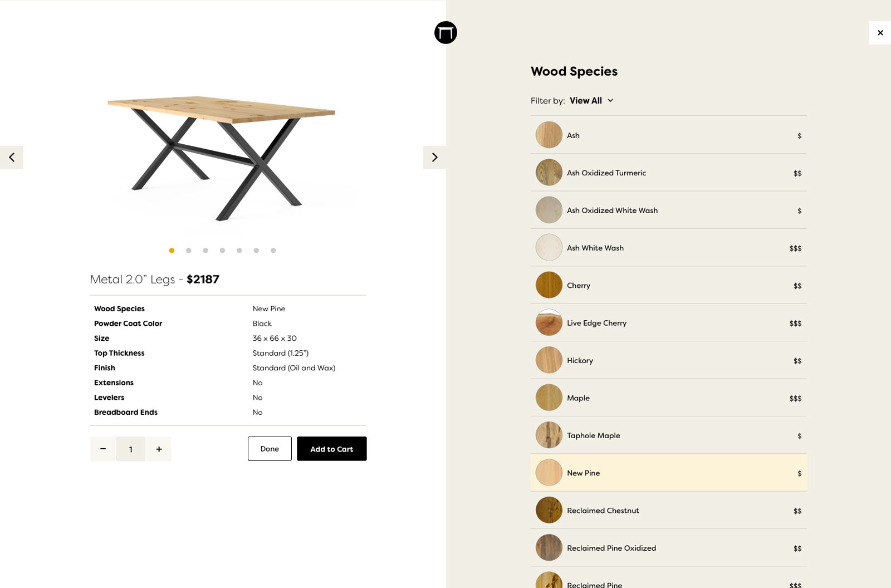Screen dimensions: 891x588
Task: Close the Wood Species panel
Action: [880, 33]
